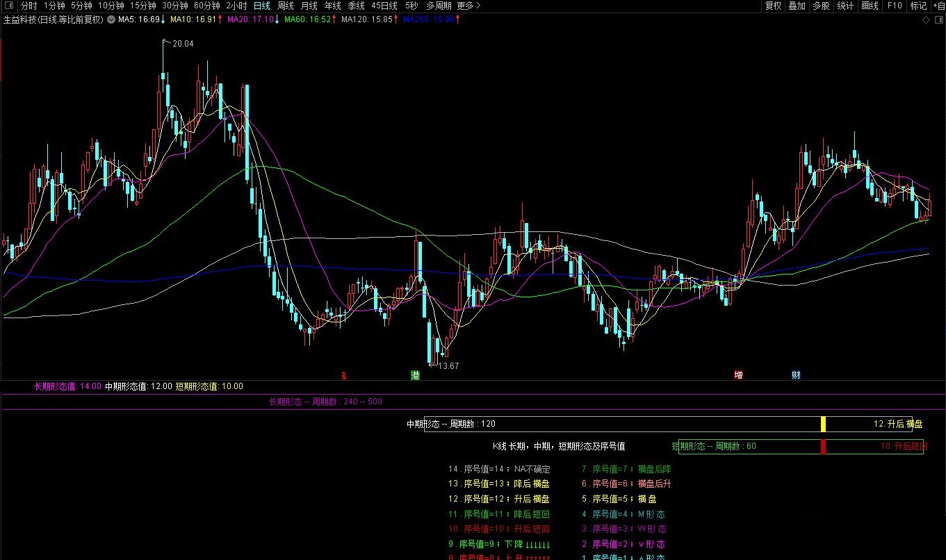Click the yellow marker on 中期形态 bar
This screenshot has height=560, width=946.
[823, 424]
